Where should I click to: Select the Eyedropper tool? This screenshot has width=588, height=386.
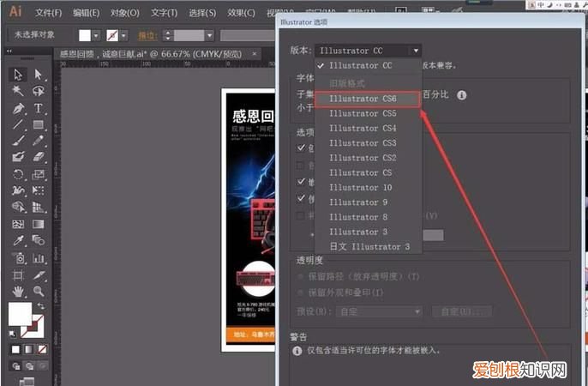coord(18,240)
